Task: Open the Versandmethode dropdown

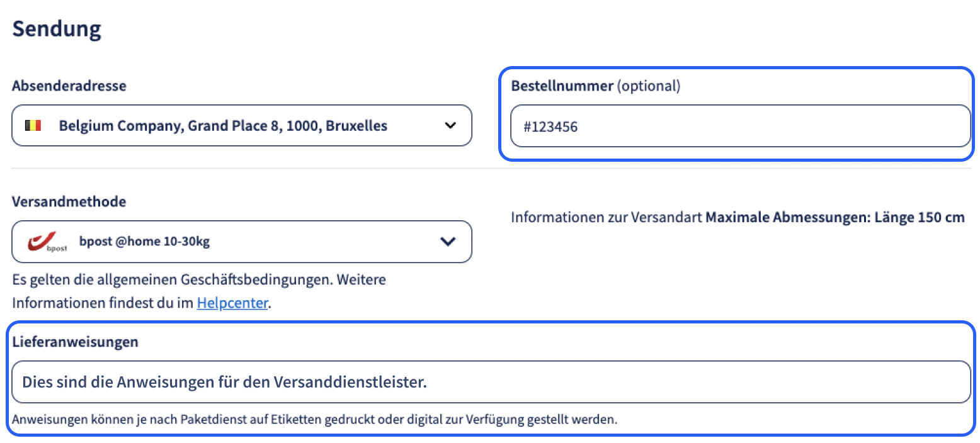Action: 242,242
